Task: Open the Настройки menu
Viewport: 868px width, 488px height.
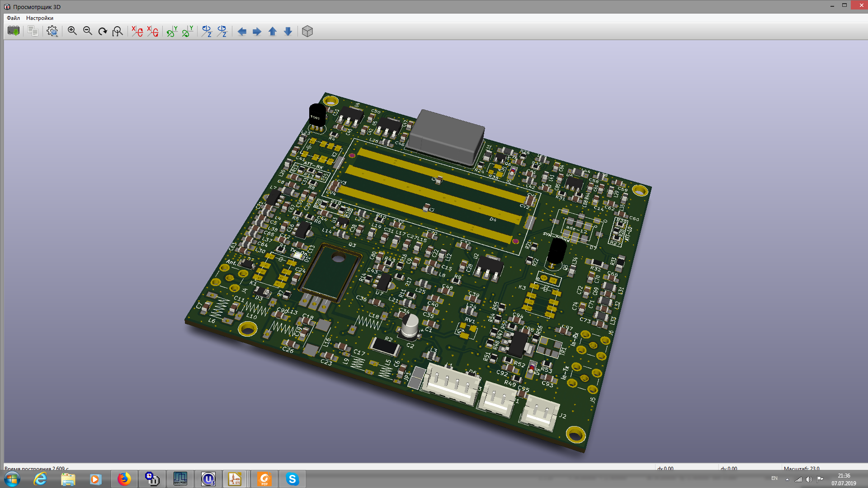Action: coord(40,18)
